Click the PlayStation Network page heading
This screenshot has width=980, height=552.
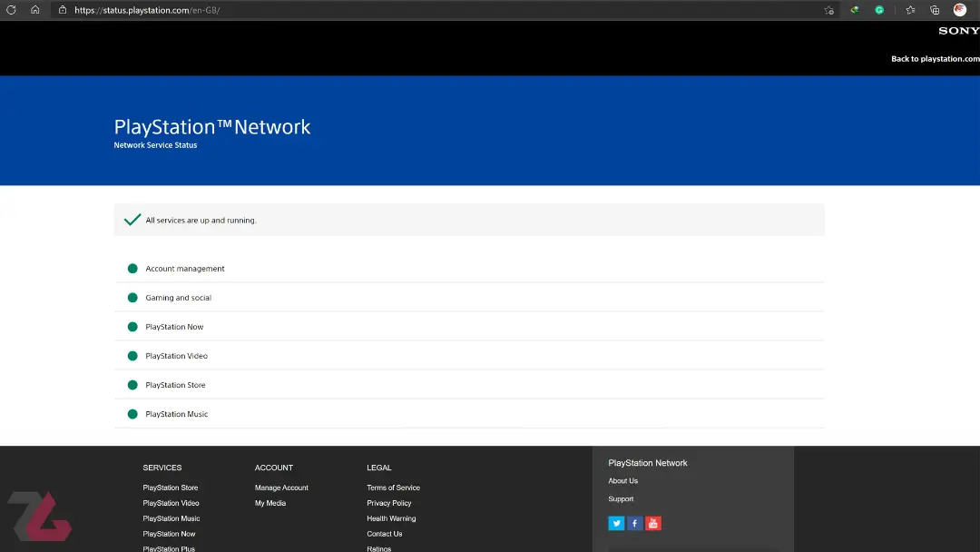pos(211,127)
